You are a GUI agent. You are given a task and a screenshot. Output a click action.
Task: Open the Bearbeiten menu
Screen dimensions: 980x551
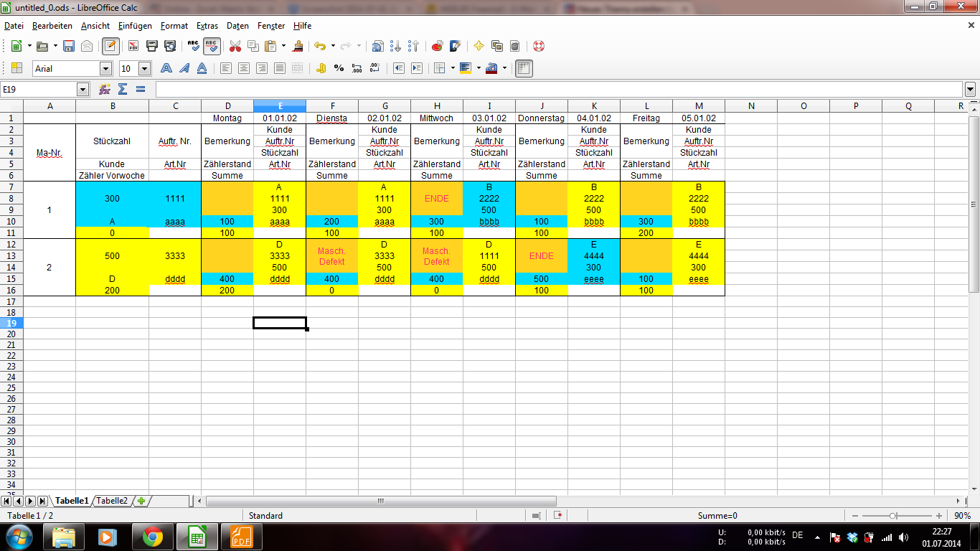52,26
